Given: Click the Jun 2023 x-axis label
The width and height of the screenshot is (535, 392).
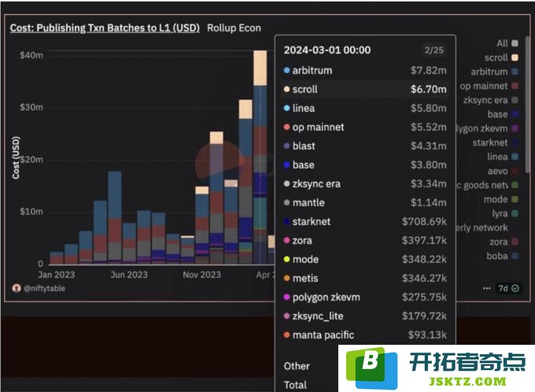Looking at the screenshot, I should (x=129, y=275).
